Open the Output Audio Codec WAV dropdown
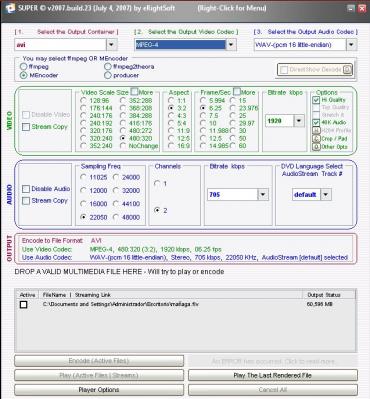 [x=351, y=45]
